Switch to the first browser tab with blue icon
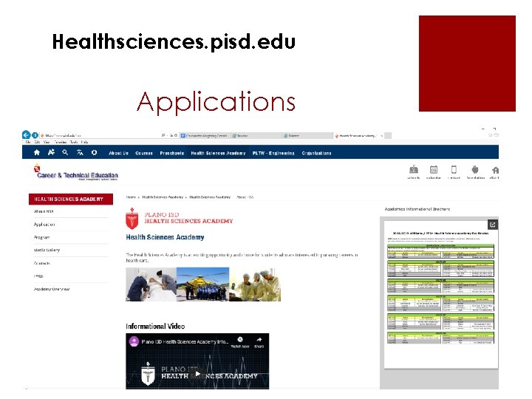Image resolution: width=532 pixels, height=399 pixels. coord(205,135)
